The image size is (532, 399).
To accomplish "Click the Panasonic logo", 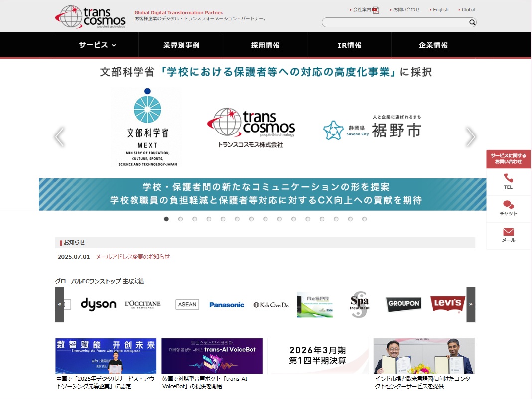I will 227,305.
